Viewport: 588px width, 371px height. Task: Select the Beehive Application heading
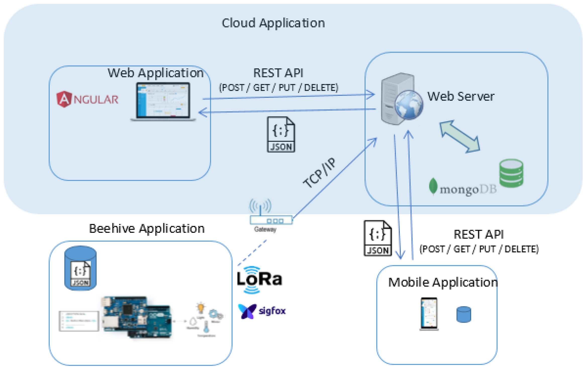tap(147, 228)
